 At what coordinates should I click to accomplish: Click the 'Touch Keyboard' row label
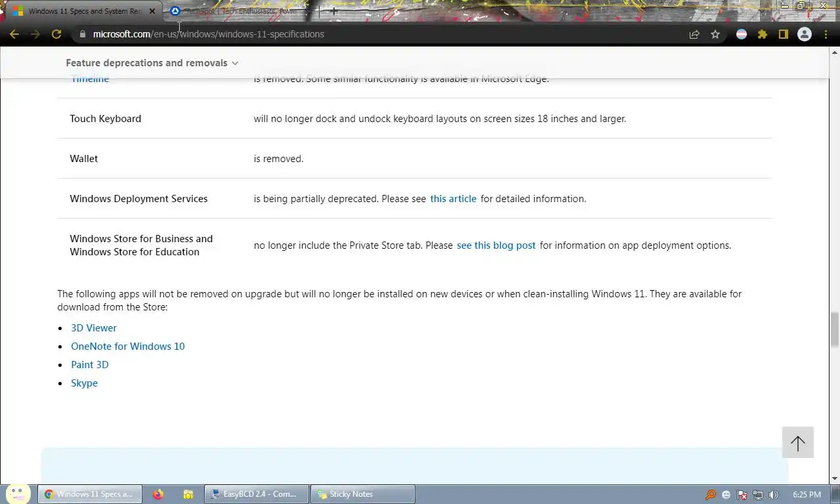(106, 119)
